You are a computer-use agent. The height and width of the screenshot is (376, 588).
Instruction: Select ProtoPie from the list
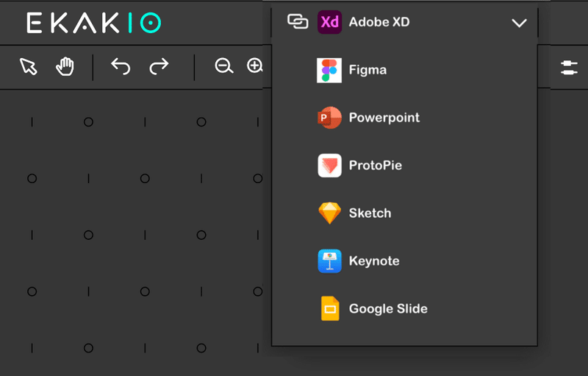point(404,165)
